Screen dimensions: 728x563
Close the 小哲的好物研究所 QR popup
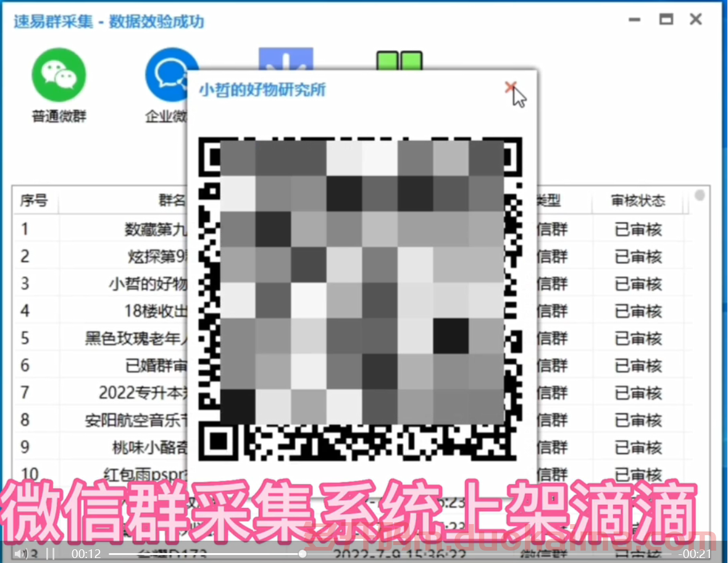[511, 88]
